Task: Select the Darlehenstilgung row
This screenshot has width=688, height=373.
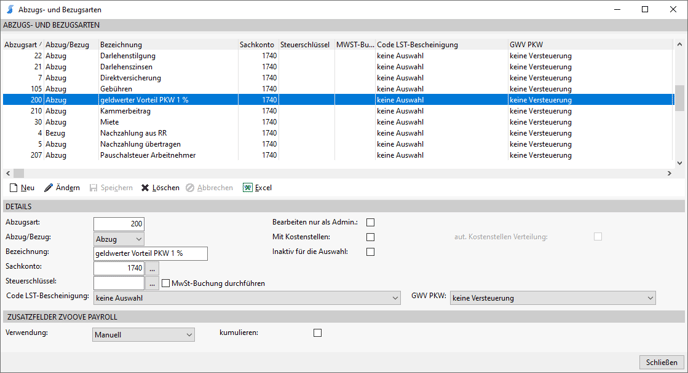Action: (x=338, y=56)
